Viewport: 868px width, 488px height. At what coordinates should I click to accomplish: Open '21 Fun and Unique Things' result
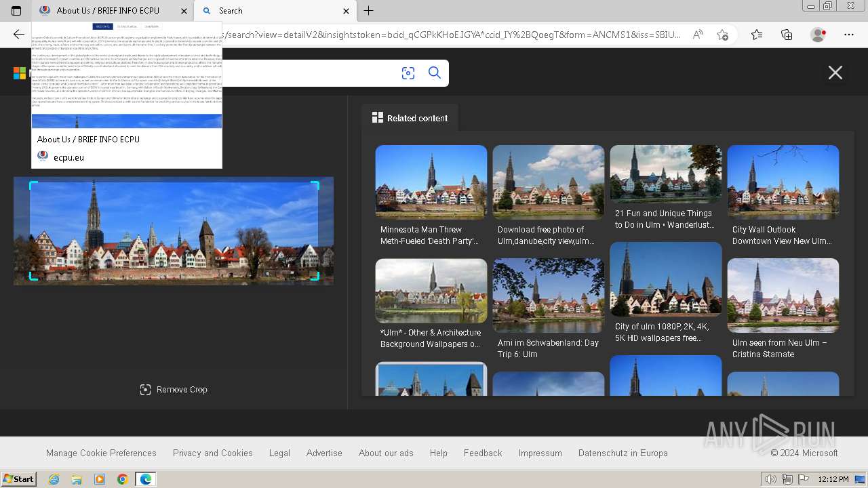666,174
